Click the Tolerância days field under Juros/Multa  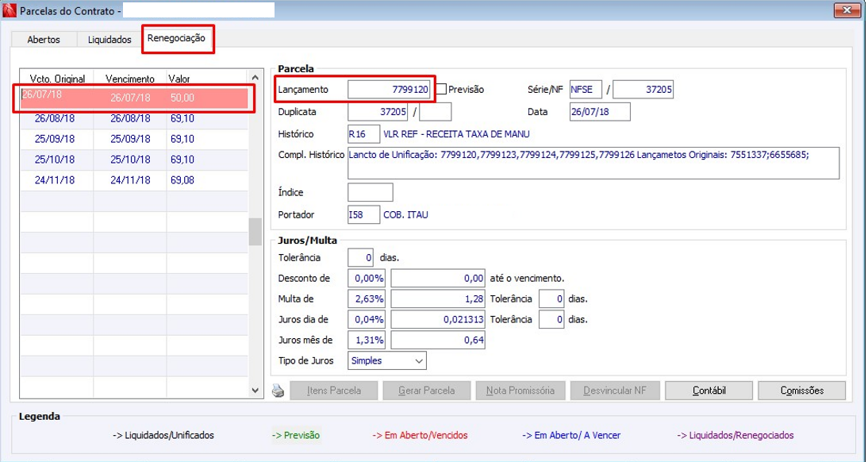360,257
